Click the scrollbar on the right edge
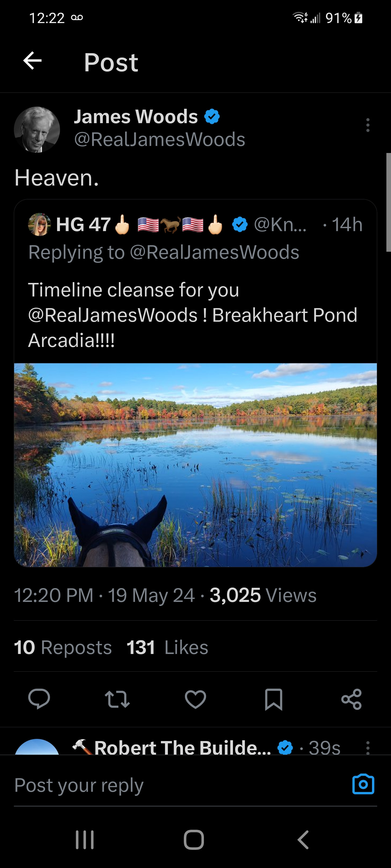Viewport: 391px width, 868px height. pyautogui.click(x=388, y=202)
